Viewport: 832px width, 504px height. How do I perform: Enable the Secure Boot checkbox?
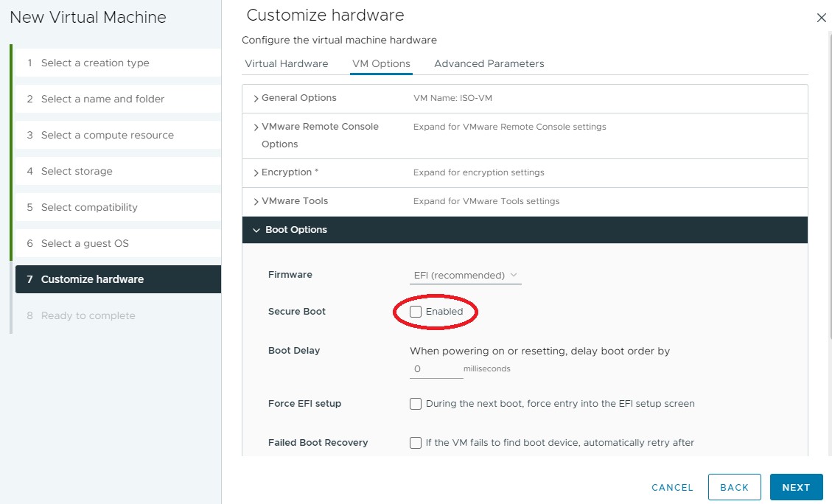(416, 312)
